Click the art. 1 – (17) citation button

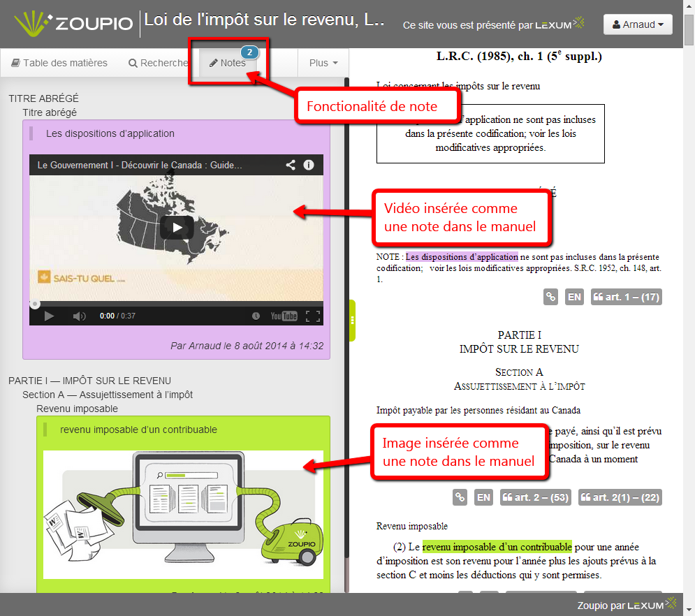626,297
